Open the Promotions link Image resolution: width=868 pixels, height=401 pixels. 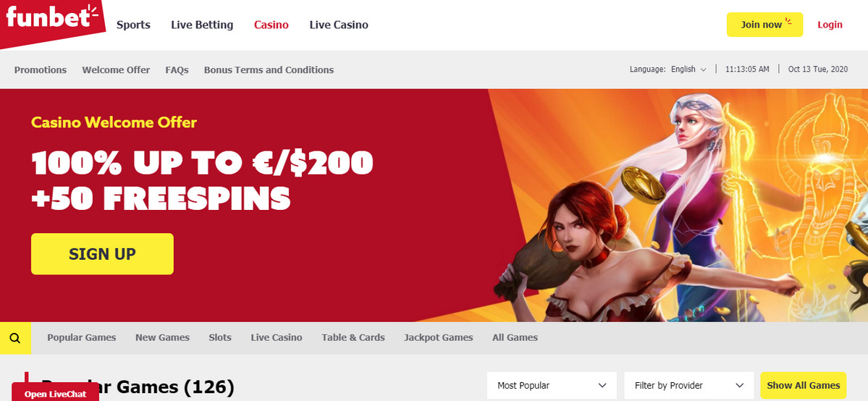(41, 69)
